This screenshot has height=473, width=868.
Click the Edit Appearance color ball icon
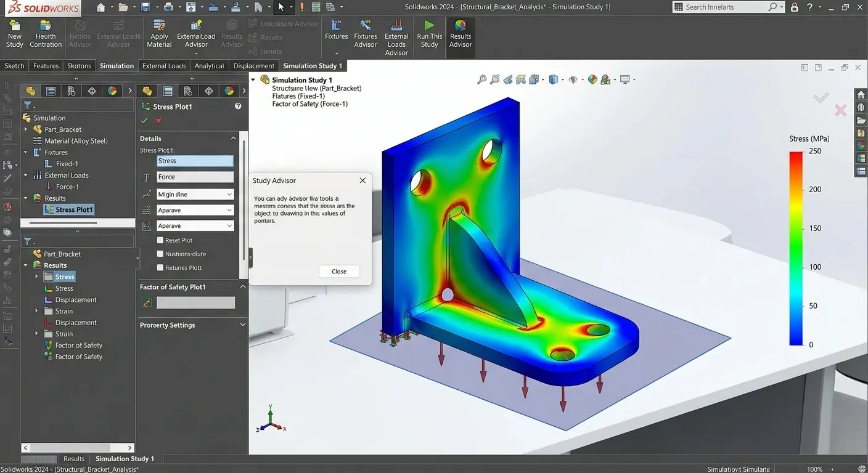[592, 79]
